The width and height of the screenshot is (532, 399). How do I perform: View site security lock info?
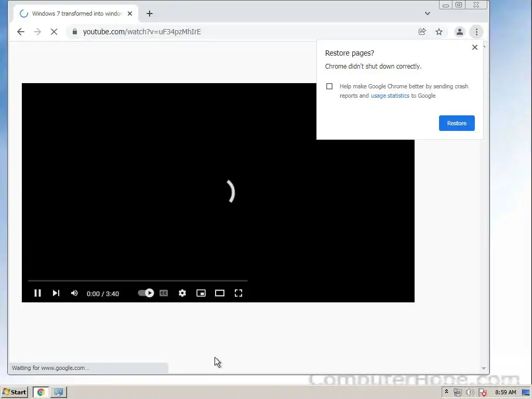click(x=75, y=32)
